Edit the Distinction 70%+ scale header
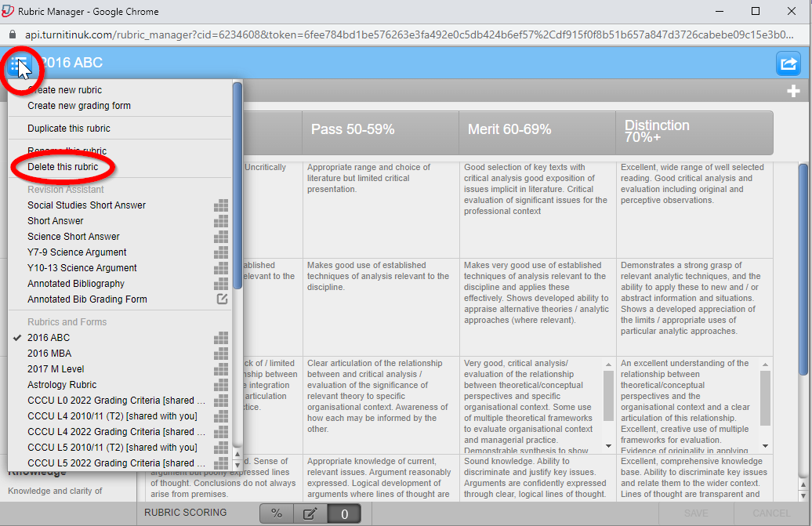The width and height of the screenshot is (812, 526). point(694,132)
